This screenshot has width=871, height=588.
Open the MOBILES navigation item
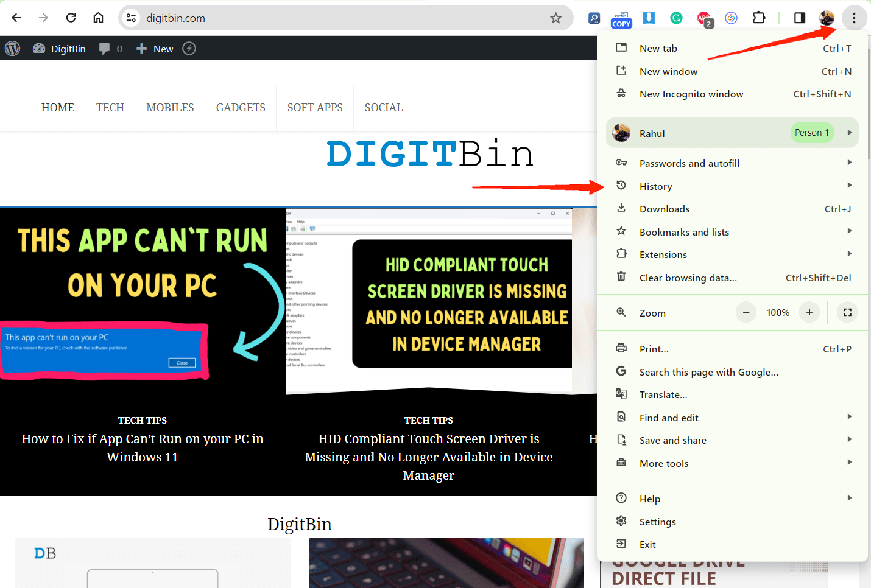pos(170,108)
